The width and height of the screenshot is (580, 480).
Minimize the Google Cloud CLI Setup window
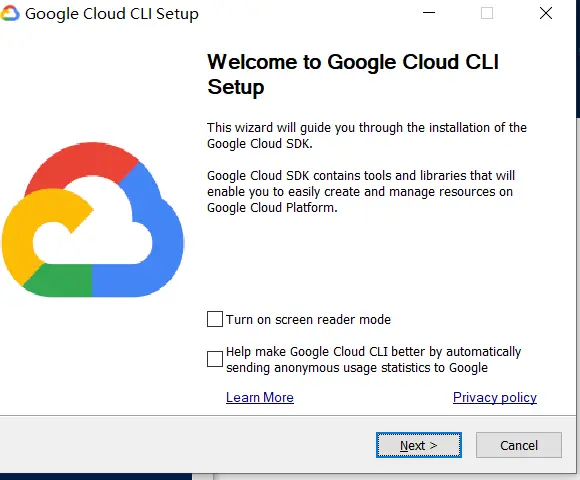[429, 13]
